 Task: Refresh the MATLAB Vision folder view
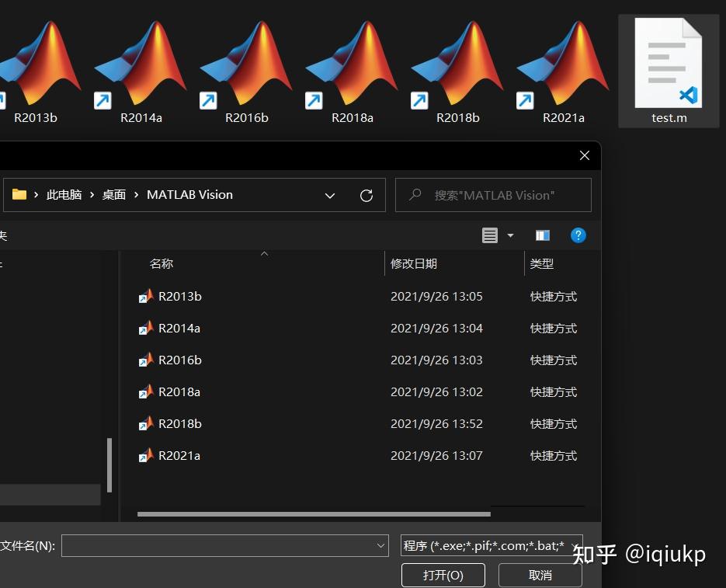point(366,196)
